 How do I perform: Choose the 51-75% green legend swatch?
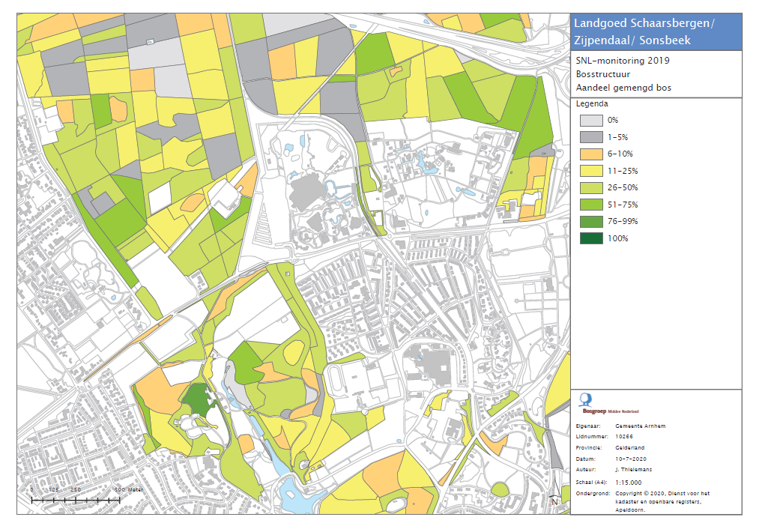(x=590, y=205)
